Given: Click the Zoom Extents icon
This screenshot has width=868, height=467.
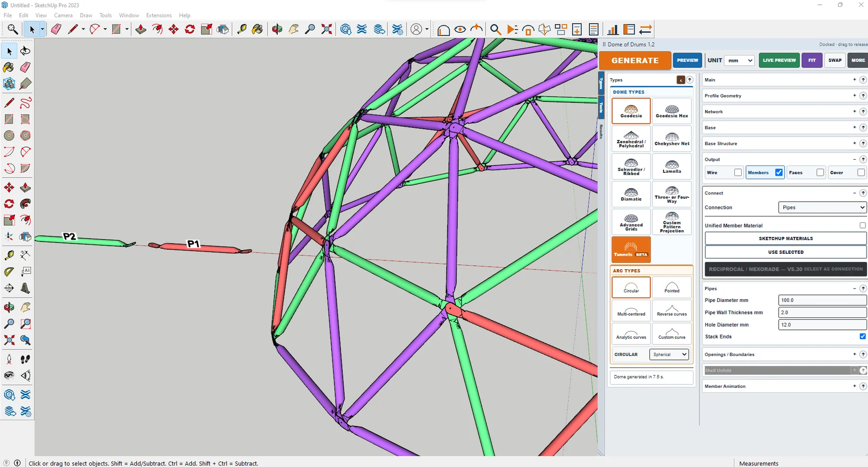Looking at the screenshot, I should coord(326,29).
